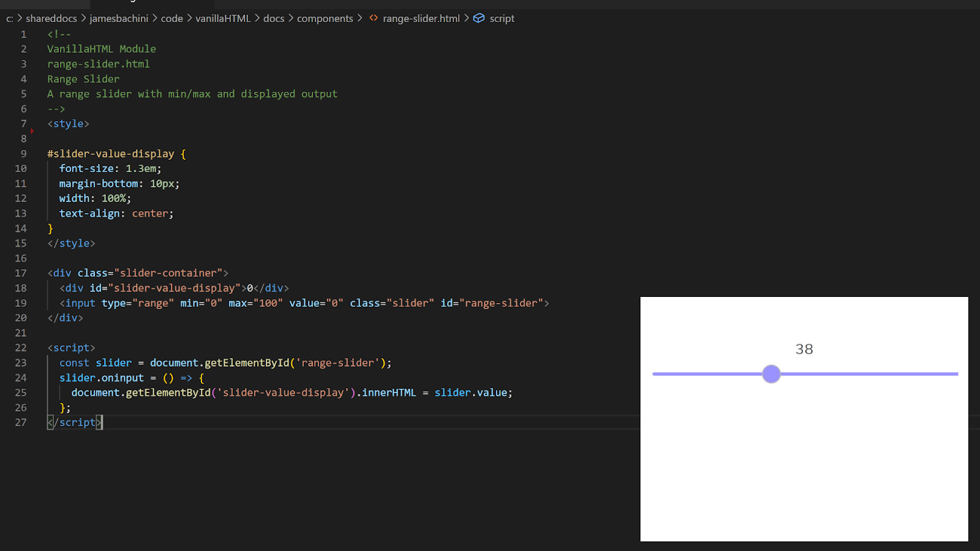Click "innerHTML" on line 25
The image size is (980, 551).
389,392
